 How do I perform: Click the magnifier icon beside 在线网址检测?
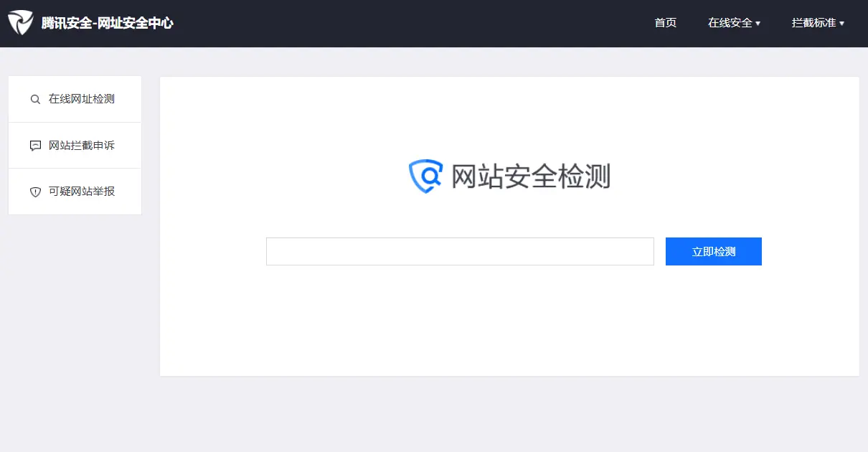pyautogui.click(x=35, y=100)
